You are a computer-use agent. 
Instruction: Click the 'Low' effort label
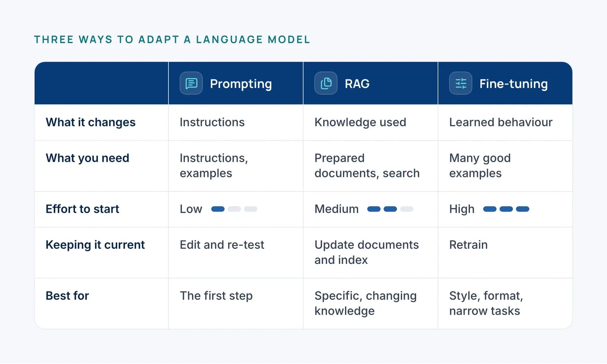(191, 209)
